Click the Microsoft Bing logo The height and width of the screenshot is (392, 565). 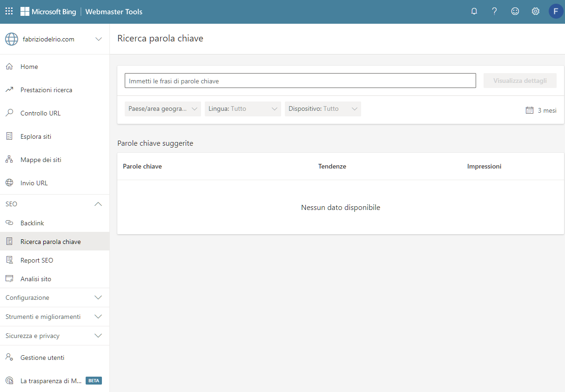pyautogui.click(x=48, y=12)
